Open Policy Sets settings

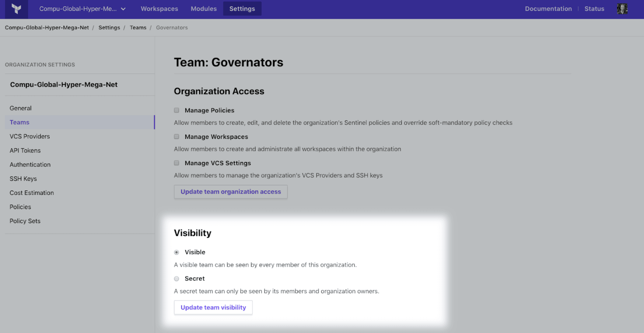tap(25, 221)
